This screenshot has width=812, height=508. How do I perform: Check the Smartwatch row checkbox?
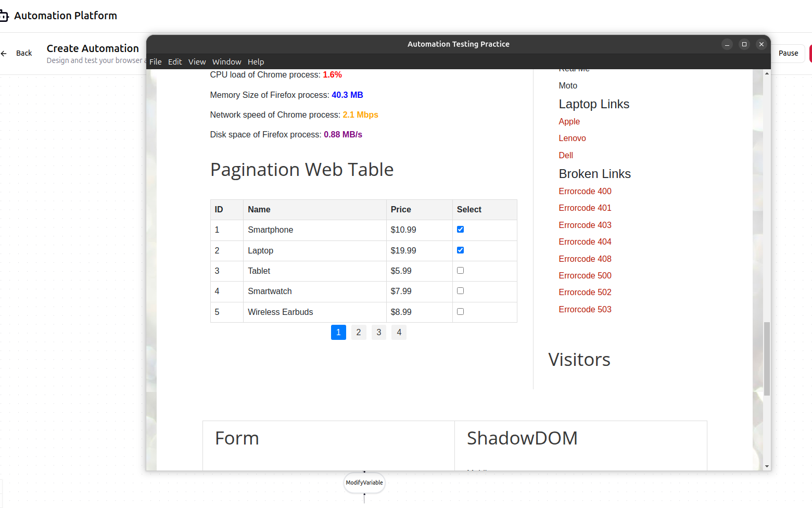460,290
